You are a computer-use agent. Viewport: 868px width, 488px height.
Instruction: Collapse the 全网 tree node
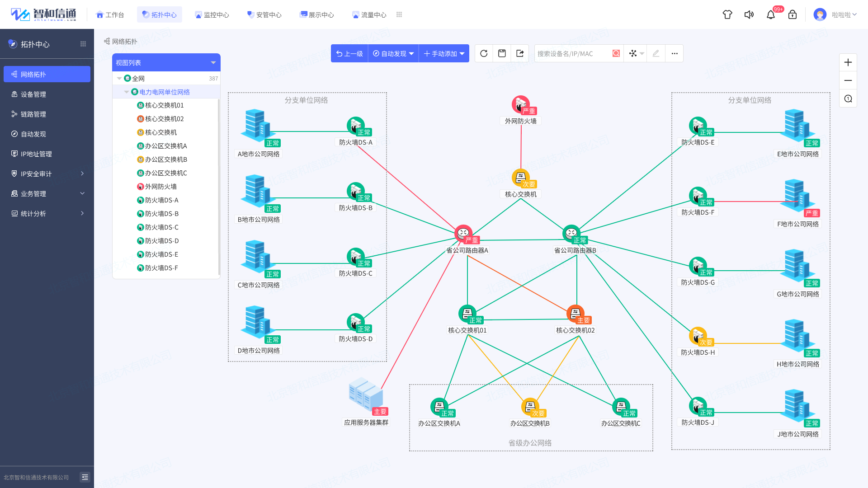119,79
